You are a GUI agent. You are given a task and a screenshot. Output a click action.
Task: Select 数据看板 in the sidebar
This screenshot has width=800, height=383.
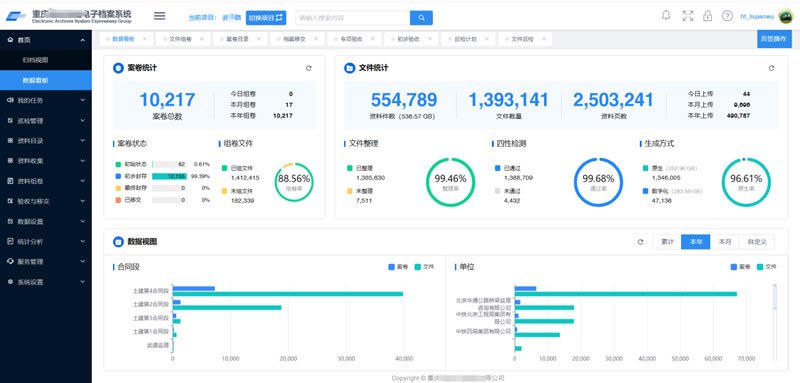[46, 81]
